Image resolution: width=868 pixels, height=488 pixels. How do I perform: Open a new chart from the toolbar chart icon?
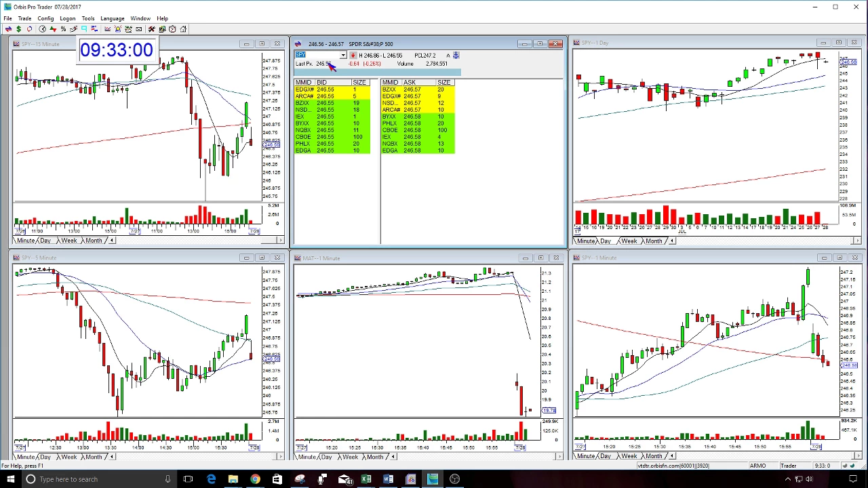click(x=107, y=28)
